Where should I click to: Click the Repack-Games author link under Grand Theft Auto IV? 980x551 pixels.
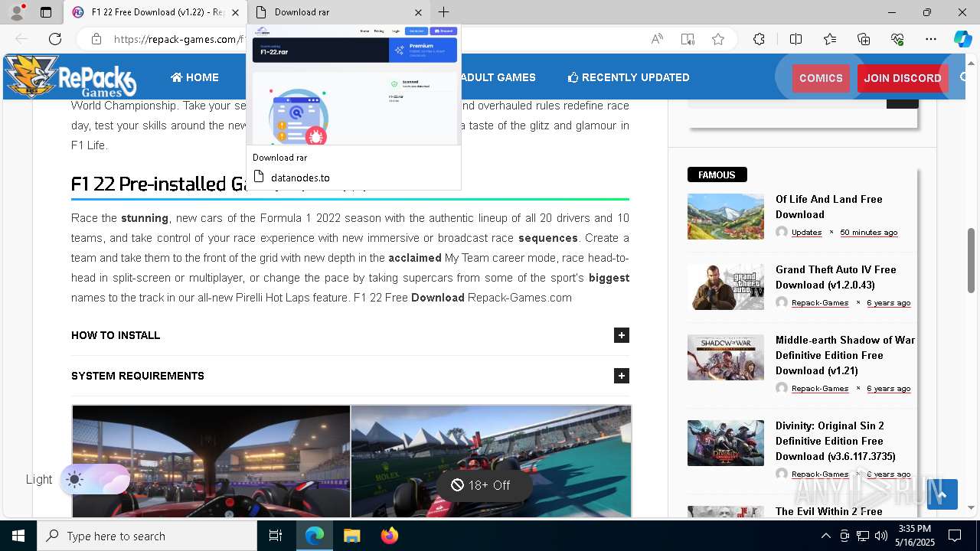pyautogui.click(x=820, y=302)
